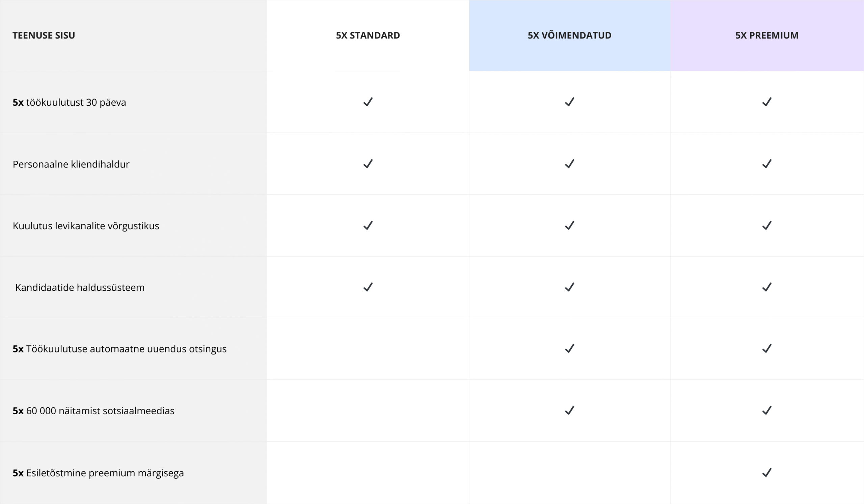This screenshot has width=864, height=504.
Task: Click the Preemium checkmark for Personaalne kliendihaldur
Action: pyautogui.click(x=766, y=164)
